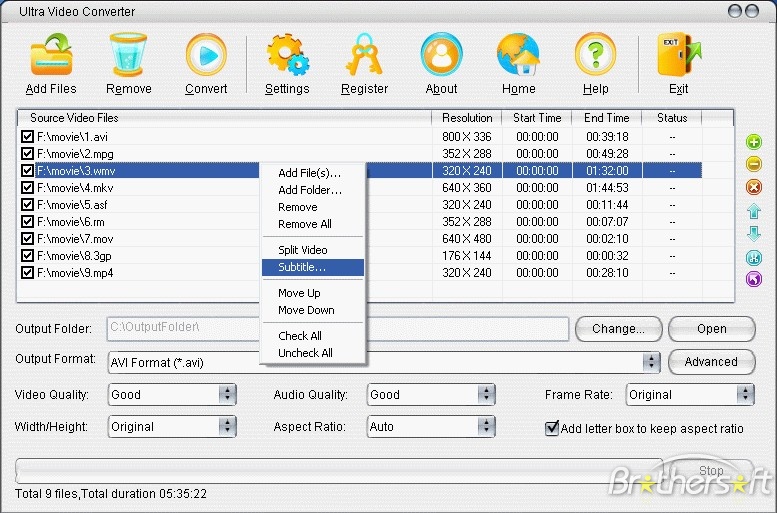Click the Remove trash bin icon

(x=128, y=55)
